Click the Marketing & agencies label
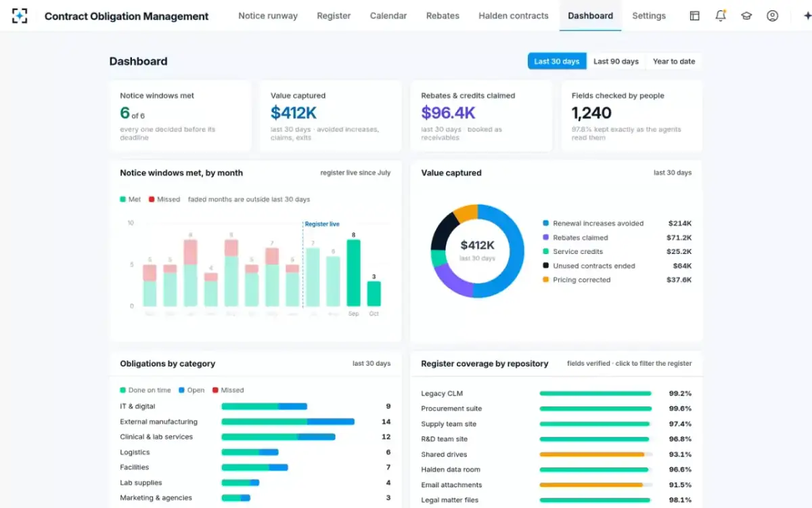Screen dimensions: 812x508 [x=156, y=498]
